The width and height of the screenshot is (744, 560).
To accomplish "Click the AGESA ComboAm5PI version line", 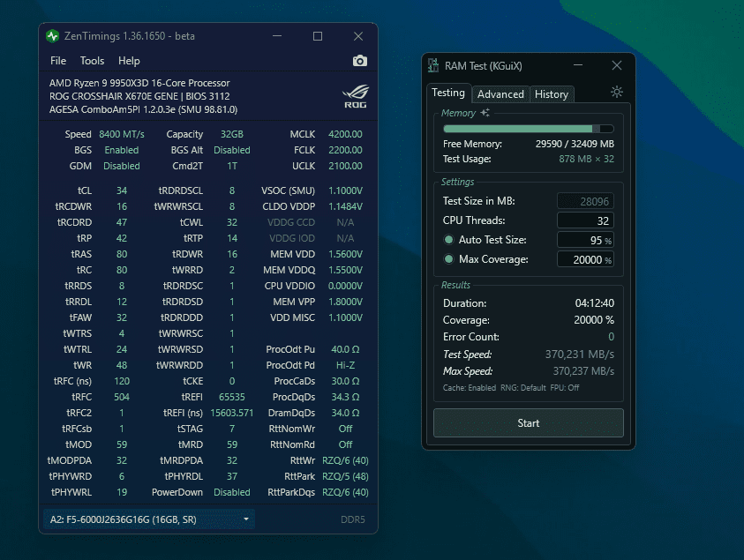I will point(143,109).
